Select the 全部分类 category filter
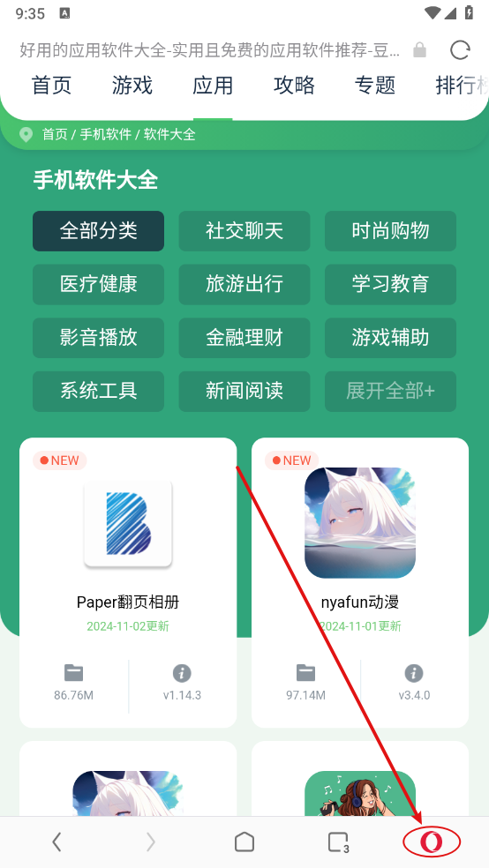Screen dimensions: 489x868 (99, 231)
